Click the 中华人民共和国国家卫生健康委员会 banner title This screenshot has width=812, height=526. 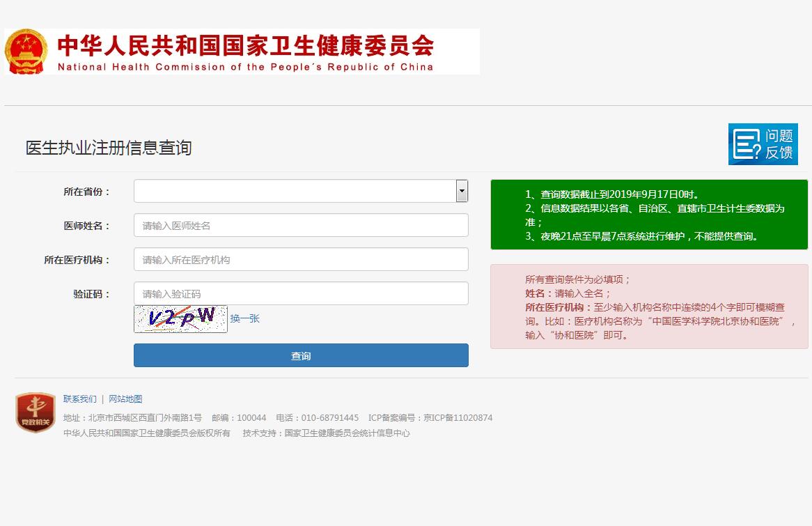coord(245,46)
